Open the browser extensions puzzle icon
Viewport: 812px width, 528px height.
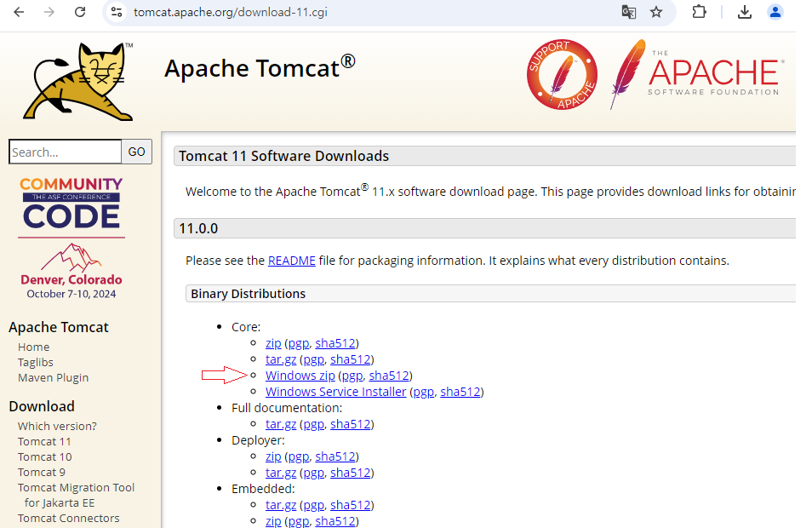click(x=699, y=12)
